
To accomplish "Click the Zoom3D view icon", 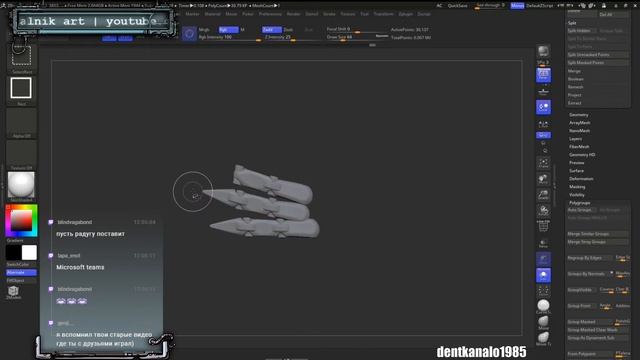I will pyautogui.click(x=543, y=195).
